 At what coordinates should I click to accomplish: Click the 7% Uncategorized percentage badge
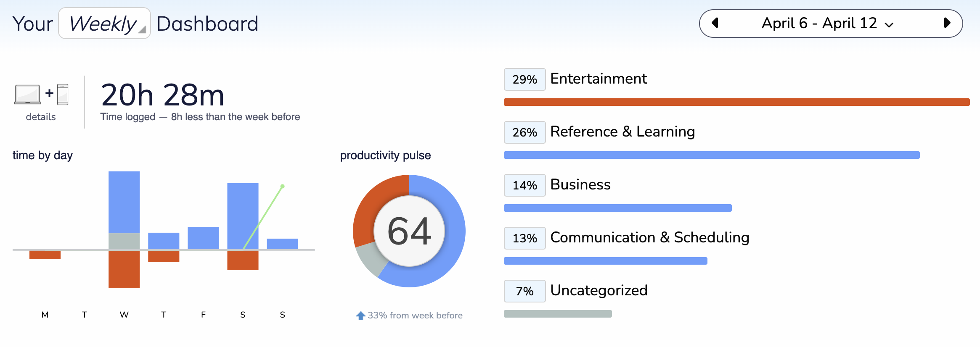tap(524, 291)
